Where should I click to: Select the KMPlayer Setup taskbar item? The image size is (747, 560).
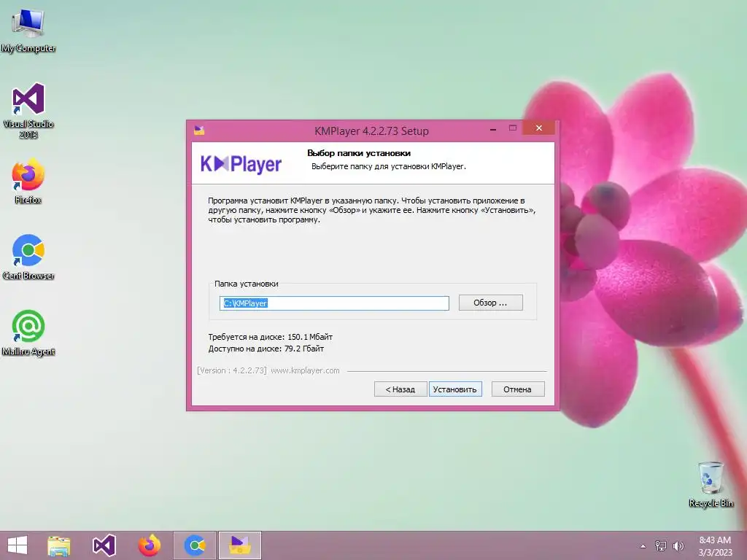[239, 545]
